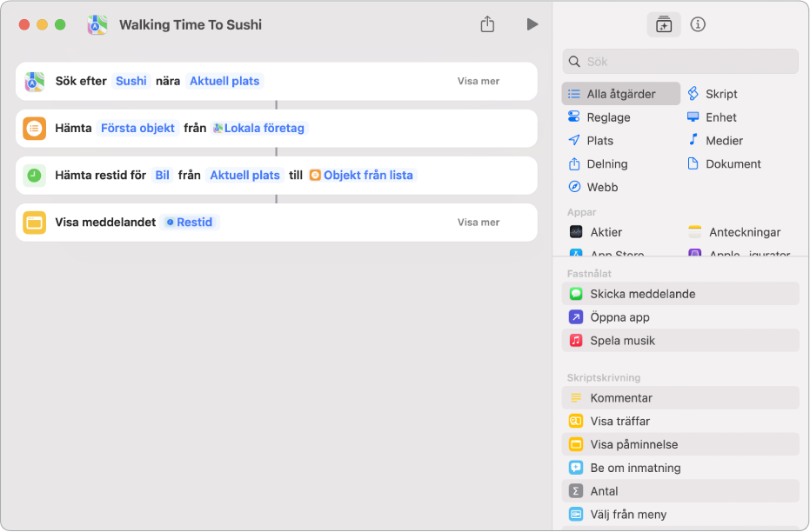Image resolution: width=810 pixels, height=532 pixels.
Task: Add the Kommentar action
Action: click(x=680, y=398)
